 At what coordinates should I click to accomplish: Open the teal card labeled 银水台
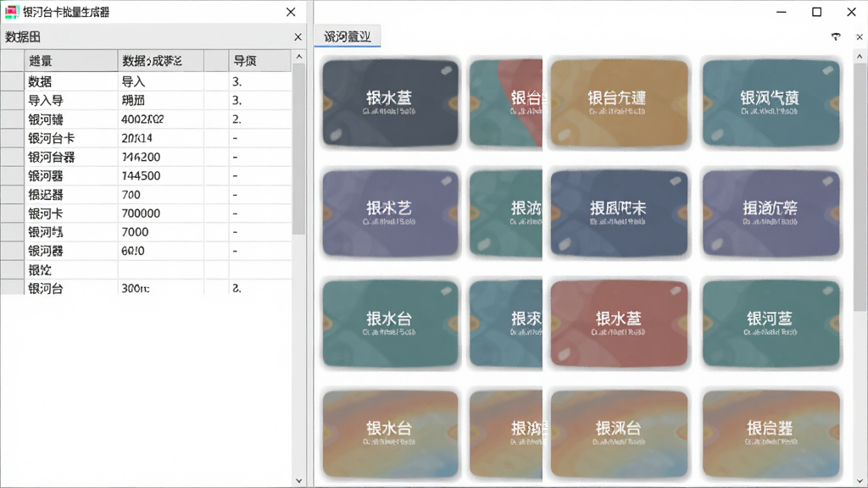390,323
